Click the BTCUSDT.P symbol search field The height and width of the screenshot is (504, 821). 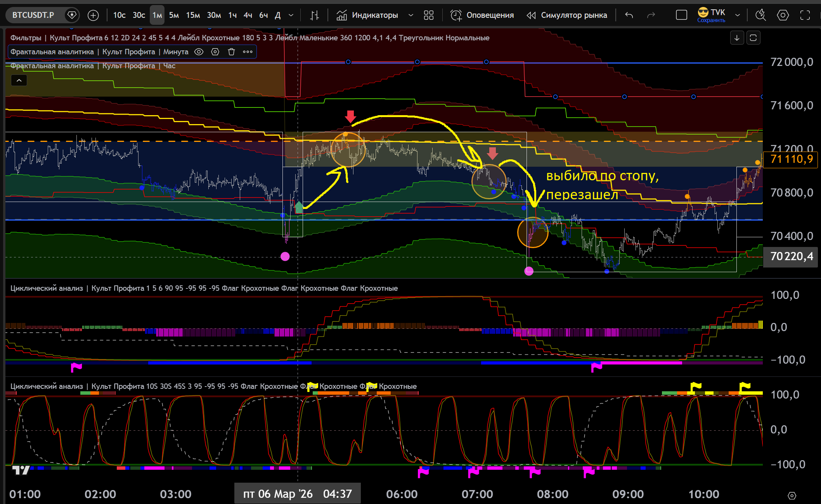coord(33,15)
